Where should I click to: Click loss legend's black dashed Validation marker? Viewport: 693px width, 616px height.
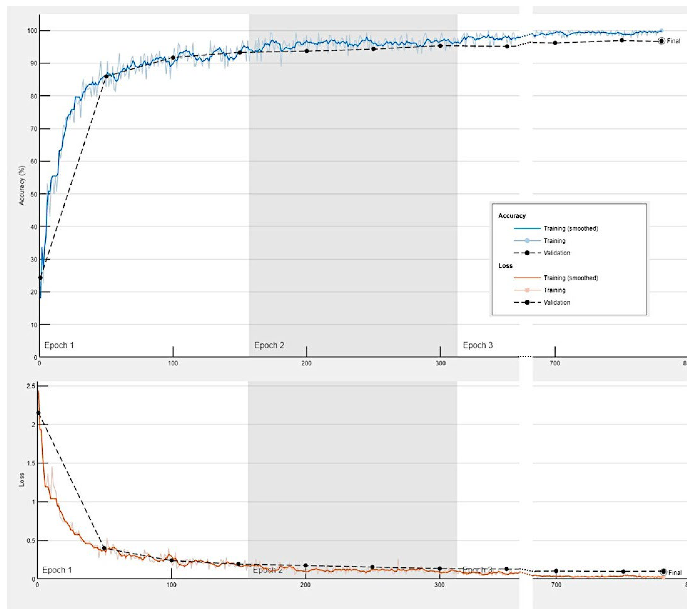point(527,302)
